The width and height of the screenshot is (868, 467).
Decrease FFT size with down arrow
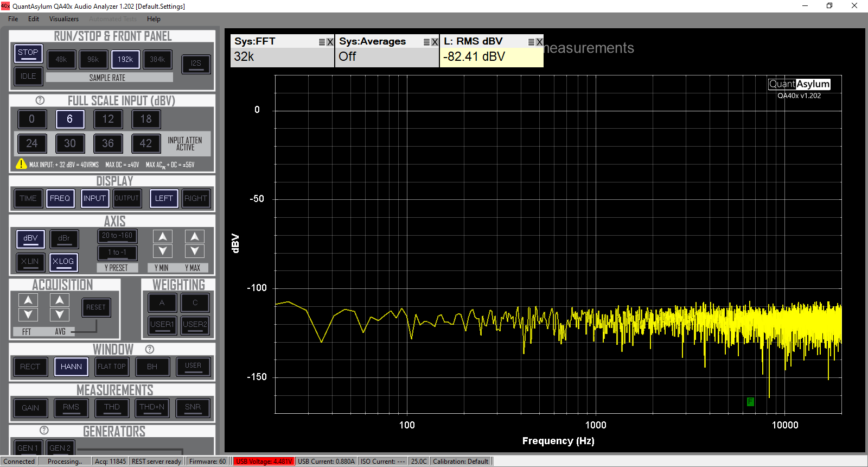point(28,314)
